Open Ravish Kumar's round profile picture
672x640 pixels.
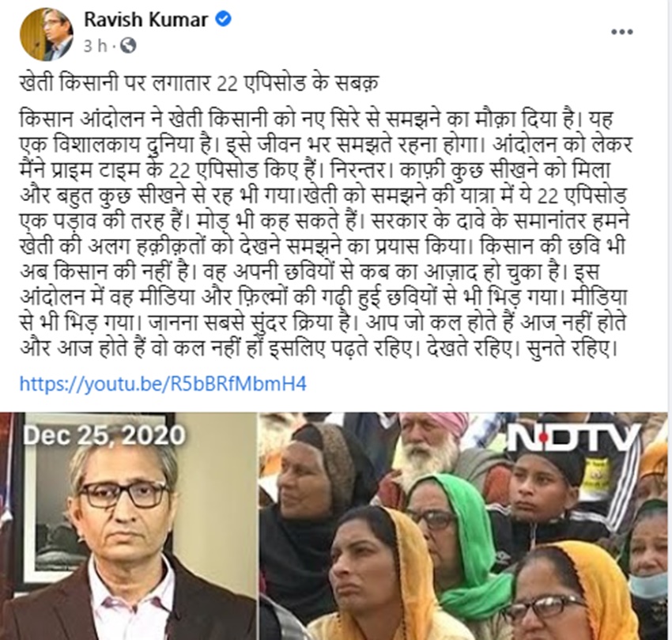coord(47,34)
